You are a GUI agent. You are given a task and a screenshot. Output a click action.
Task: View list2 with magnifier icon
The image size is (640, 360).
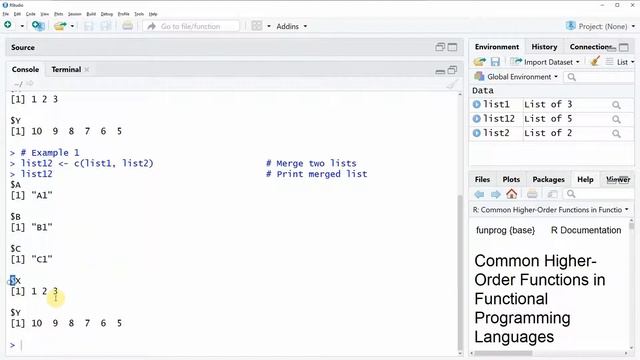click(616, 133)
